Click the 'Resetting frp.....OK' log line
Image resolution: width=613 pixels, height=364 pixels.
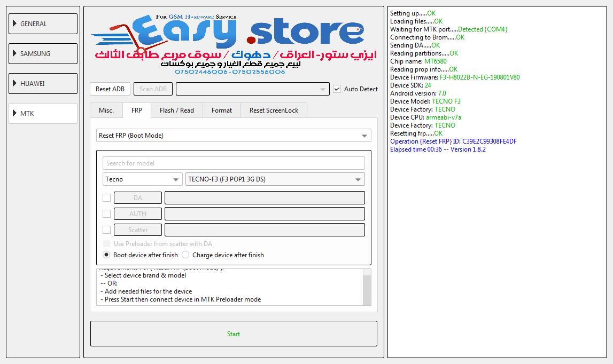[416, 133]
